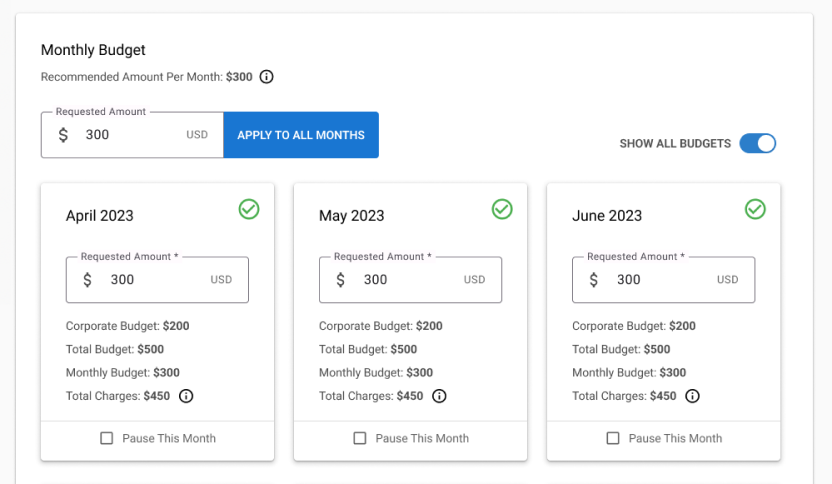Click Total Charges: $450 text in April 2023
The width and height of the screenshot is (832, 484).
[x=118, y=396]
